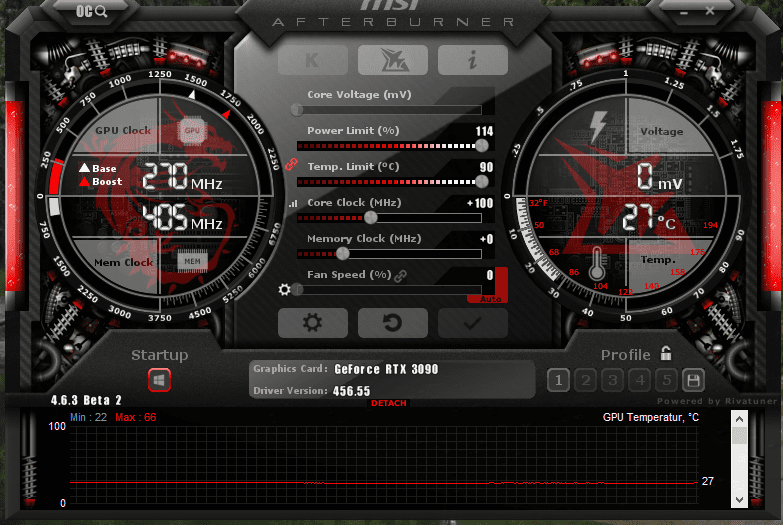
Task: Click the Memory Clock value +0
Action: [x=486, y=239]
